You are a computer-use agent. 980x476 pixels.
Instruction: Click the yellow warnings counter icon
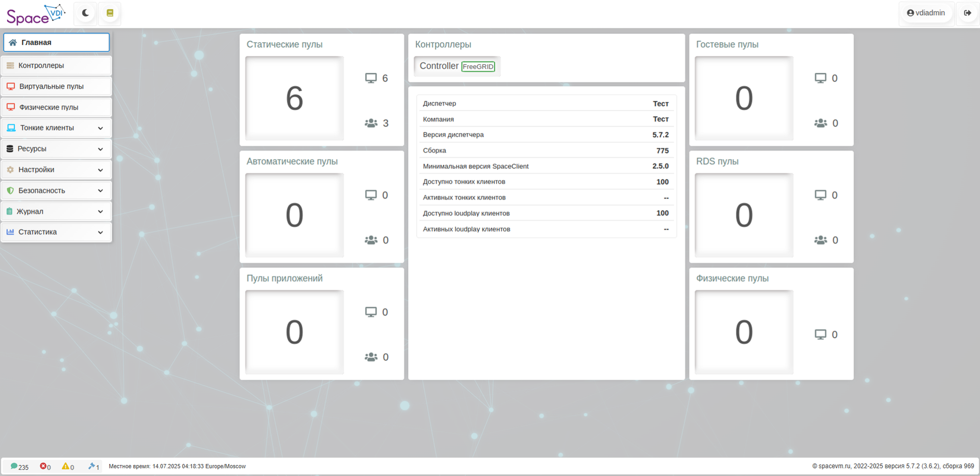[66, 466]
